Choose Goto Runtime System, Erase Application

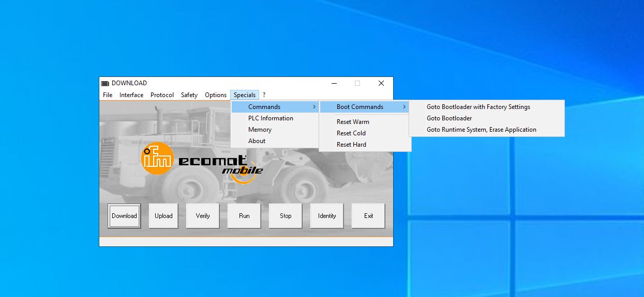[481, 130]
